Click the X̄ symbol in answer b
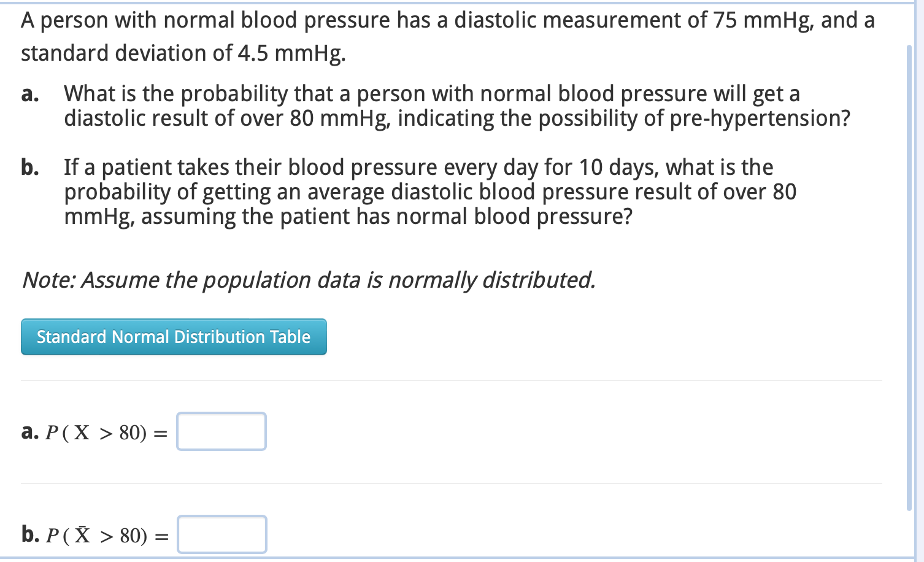Viewport: 924px width, 562px height. (83, 535)
